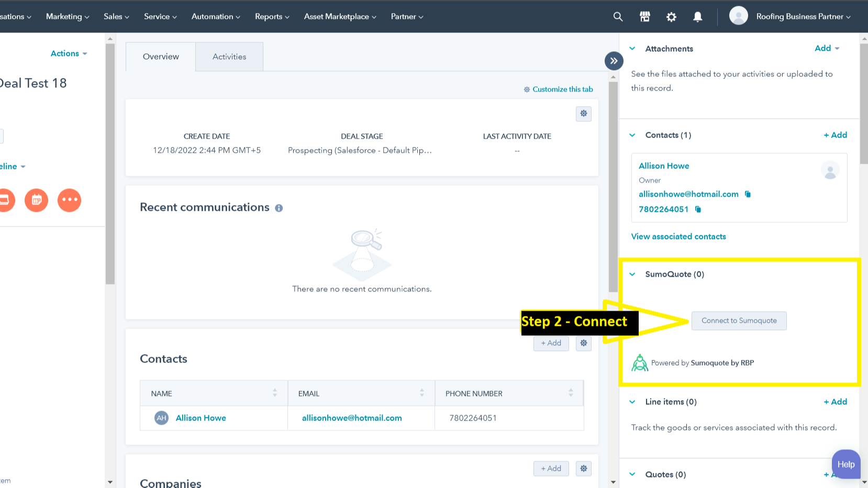Image resolution: width=868 pixels, height=488 pixels.
Task: Collapse the right panel with the double-chevron icon
Action: [614, 61]
